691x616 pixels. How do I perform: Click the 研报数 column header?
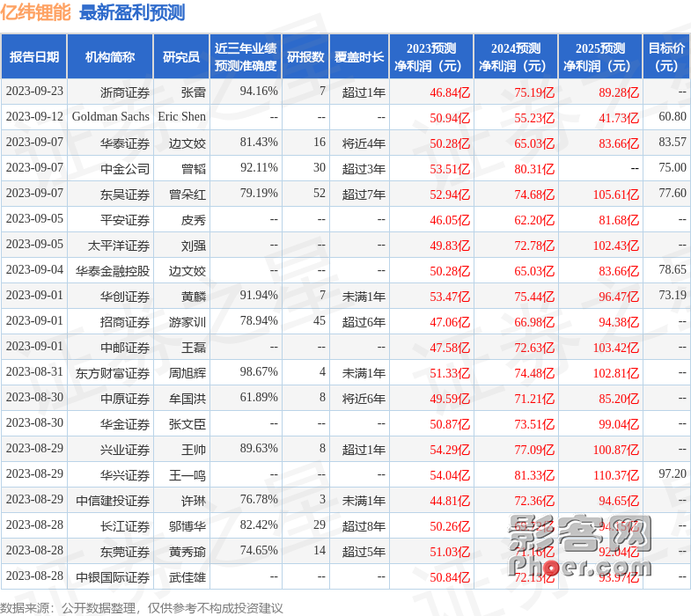pyautogui.click(x=305, y=57)
